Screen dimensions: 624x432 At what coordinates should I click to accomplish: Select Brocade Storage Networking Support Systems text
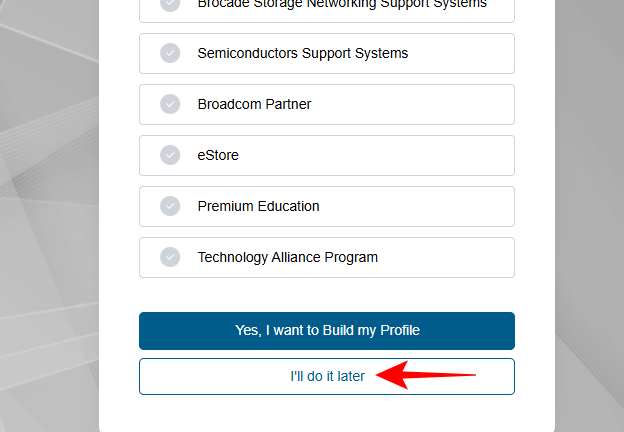click(342, 4)
